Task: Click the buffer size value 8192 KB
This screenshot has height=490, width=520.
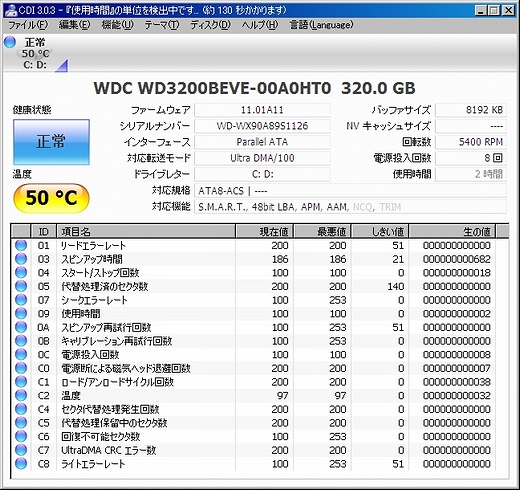Action: click(x=471, y=110)
